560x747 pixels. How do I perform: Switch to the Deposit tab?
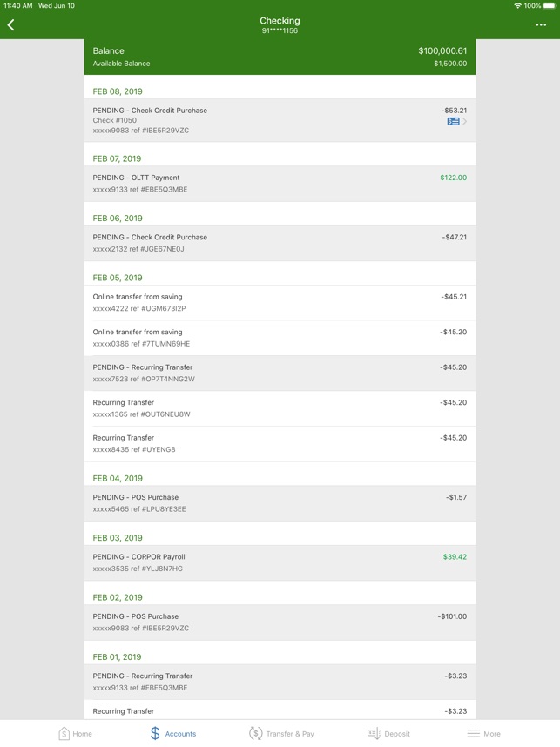click(x=388, y=734)
